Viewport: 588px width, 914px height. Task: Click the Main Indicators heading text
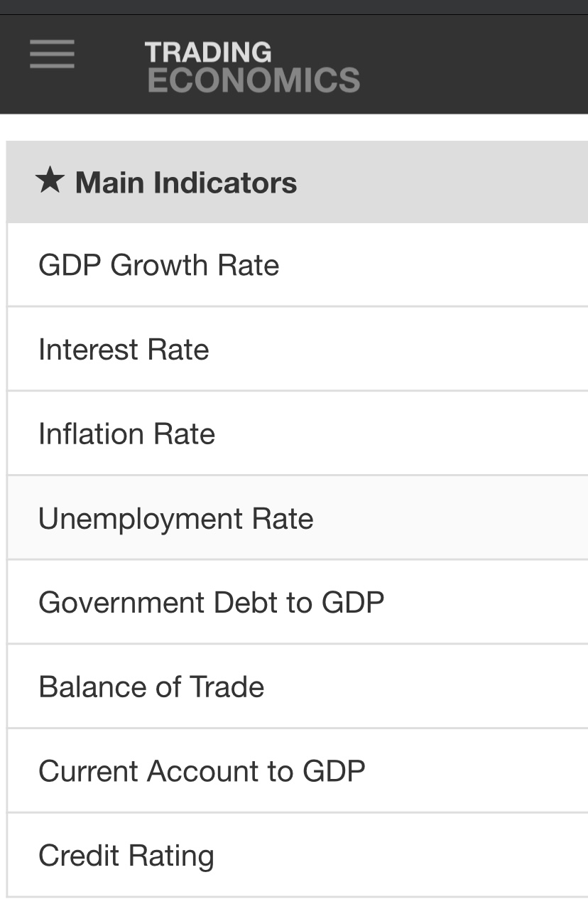pos(186,182)
